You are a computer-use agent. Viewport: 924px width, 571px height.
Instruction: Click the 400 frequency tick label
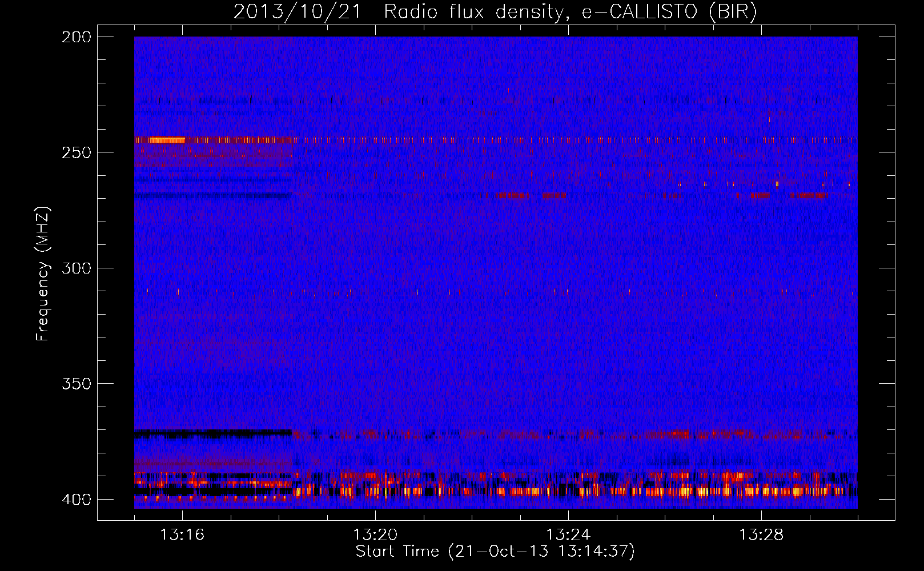tap(76, 499)
